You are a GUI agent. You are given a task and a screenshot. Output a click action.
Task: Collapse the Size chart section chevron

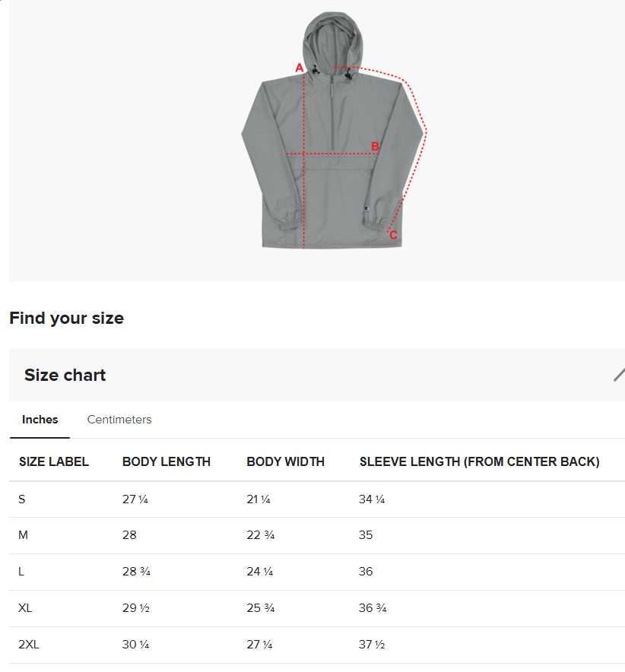tap(619, 375)
